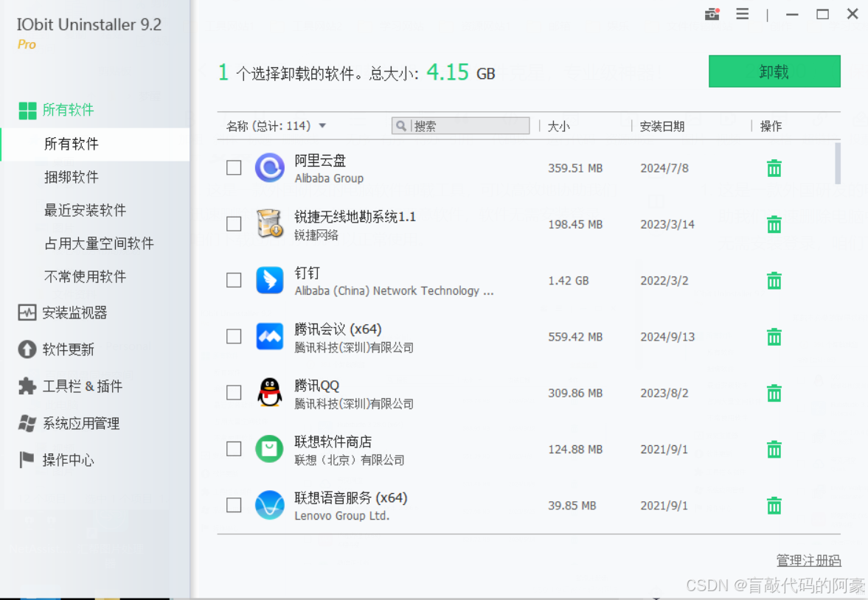The height and width of the screenshot is (600, 868).
Task: Click the 腾讯QQ penguin icon
Action: point(270,392)
